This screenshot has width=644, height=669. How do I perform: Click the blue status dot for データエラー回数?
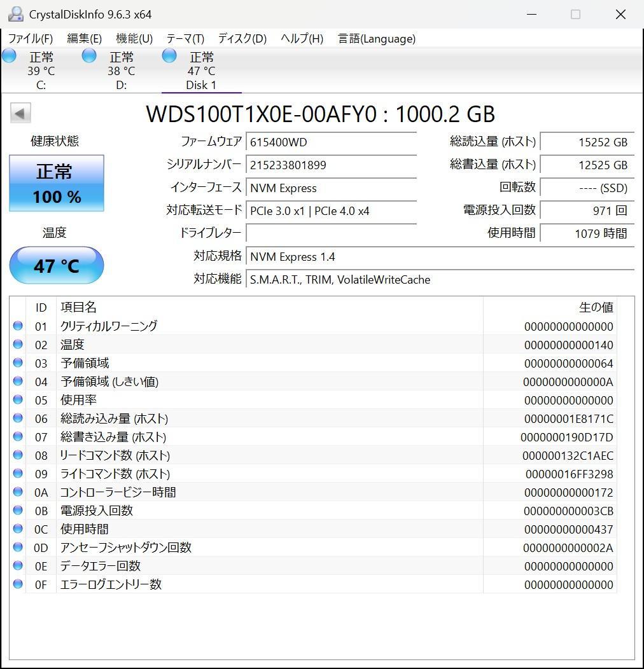18,566
